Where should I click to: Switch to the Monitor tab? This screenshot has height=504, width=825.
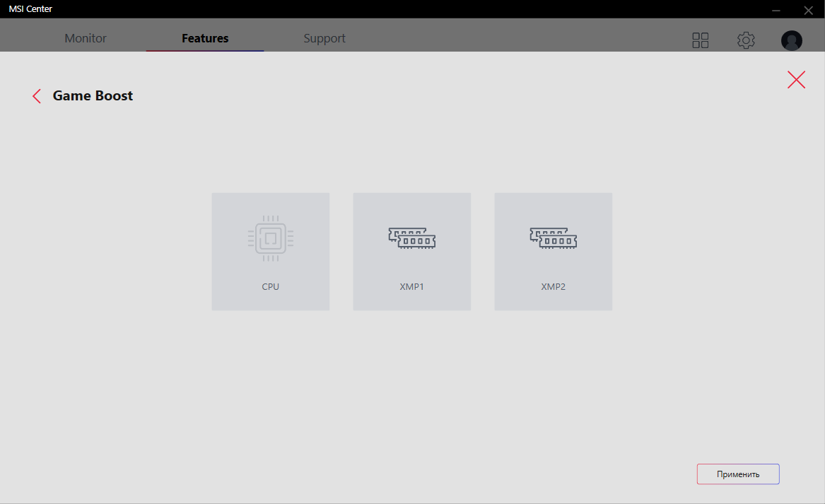pos(86,38)
